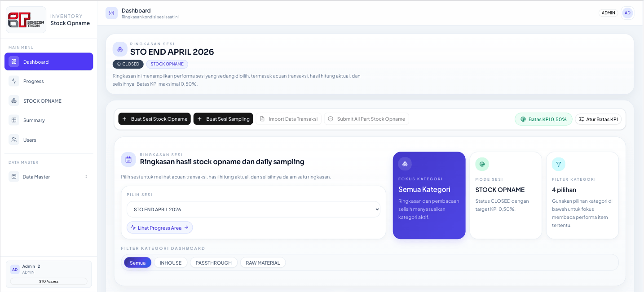Click the STOCK OPNAME boxes icon in sidebar
The width and height of the screenshot is (644, 292).
14,101
